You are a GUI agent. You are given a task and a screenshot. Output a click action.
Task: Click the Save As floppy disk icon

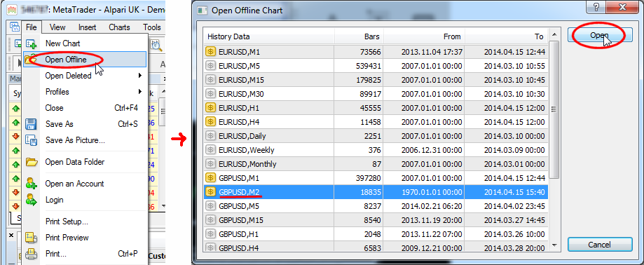(32, 123)
